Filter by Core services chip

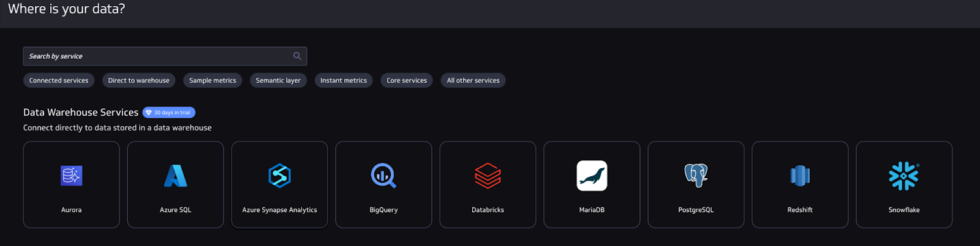coord(407,80)
